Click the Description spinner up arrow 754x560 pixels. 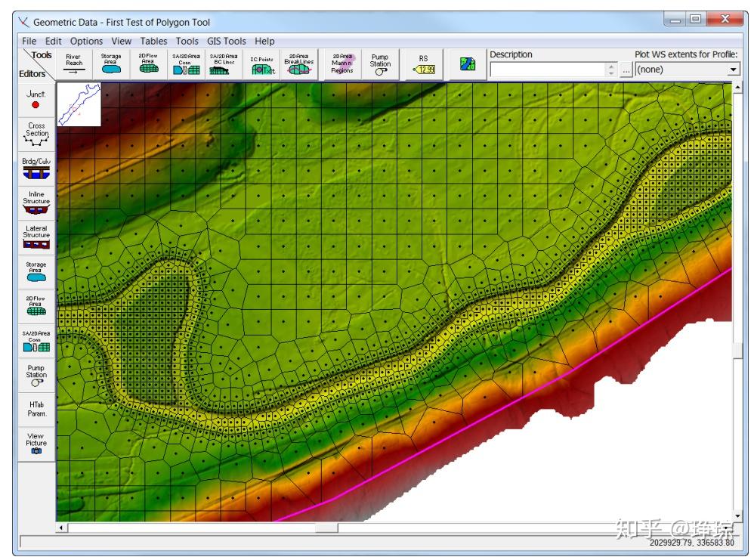(610, 67)
